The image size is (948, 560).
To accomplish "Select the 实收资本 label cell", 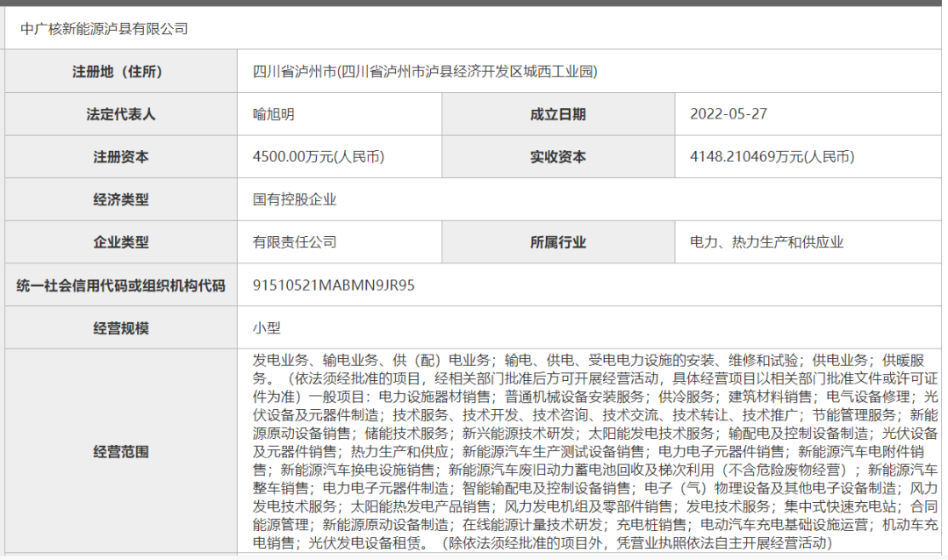I will pyautogui.click(x=557, y=158).
